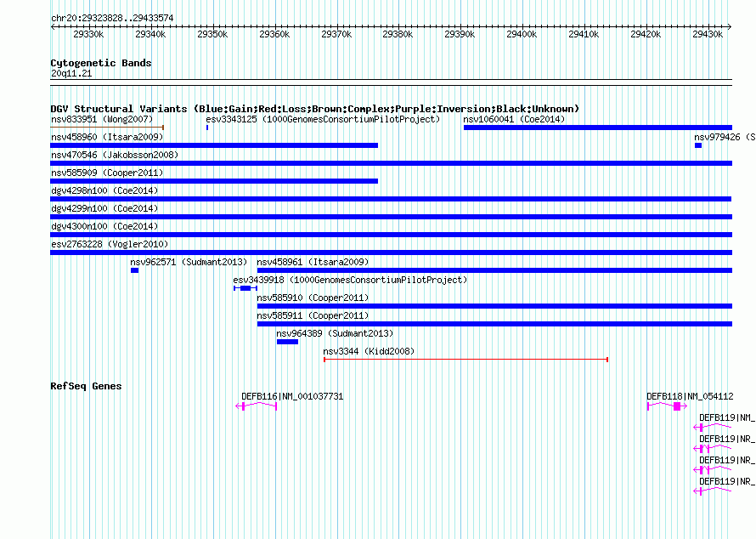
Task: Select the red nsv3344 loss variant line
Action: coord(465,360)
